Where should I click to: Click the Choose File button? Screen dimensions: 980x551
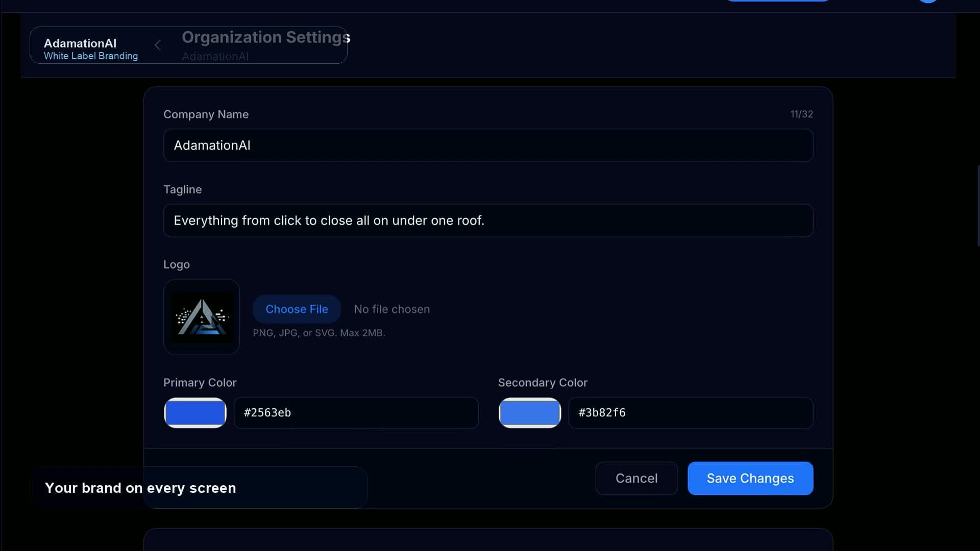297,309
